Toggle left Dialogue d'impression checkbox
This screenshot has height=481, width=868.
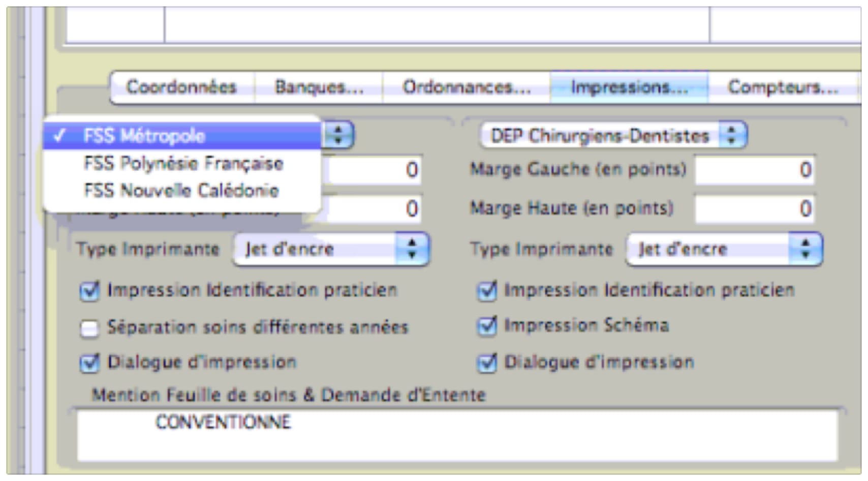[89, 364]
